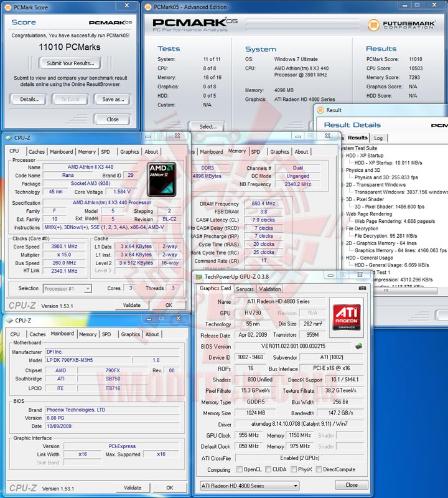This screenshot has height=498, width=448.
Task: Open the Log tab in Result Details
Action: point(378,138)
